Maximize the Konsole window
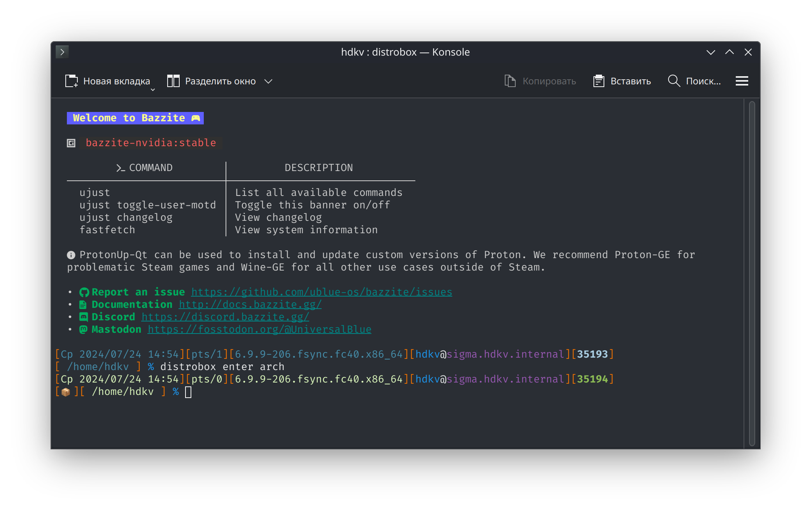Image resolution: width=812 pixels, height=510 pixels. click(x=730, y=52)
